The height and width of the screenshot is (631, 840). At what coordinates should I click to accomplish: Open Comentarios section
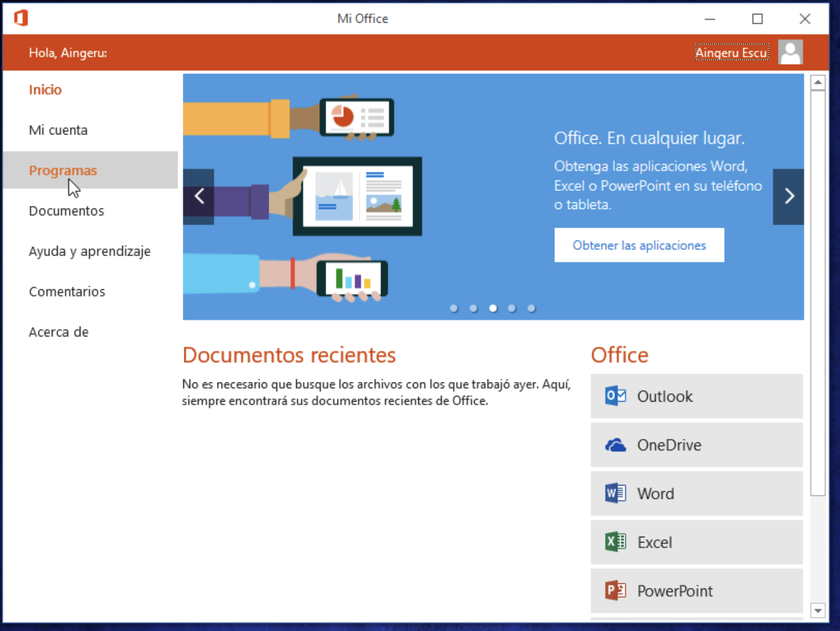[x=67, y=292]
